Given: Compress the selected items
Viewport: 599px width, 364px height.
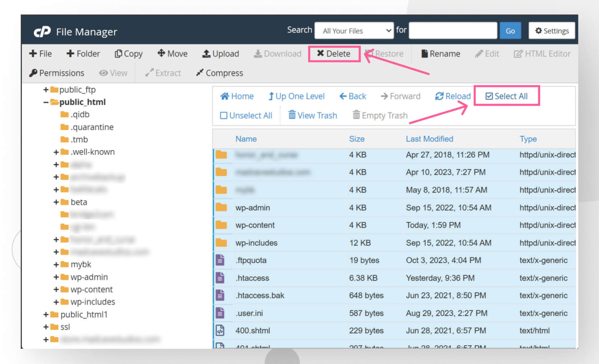Looking at the screenshot, I should tap(219, 73).
